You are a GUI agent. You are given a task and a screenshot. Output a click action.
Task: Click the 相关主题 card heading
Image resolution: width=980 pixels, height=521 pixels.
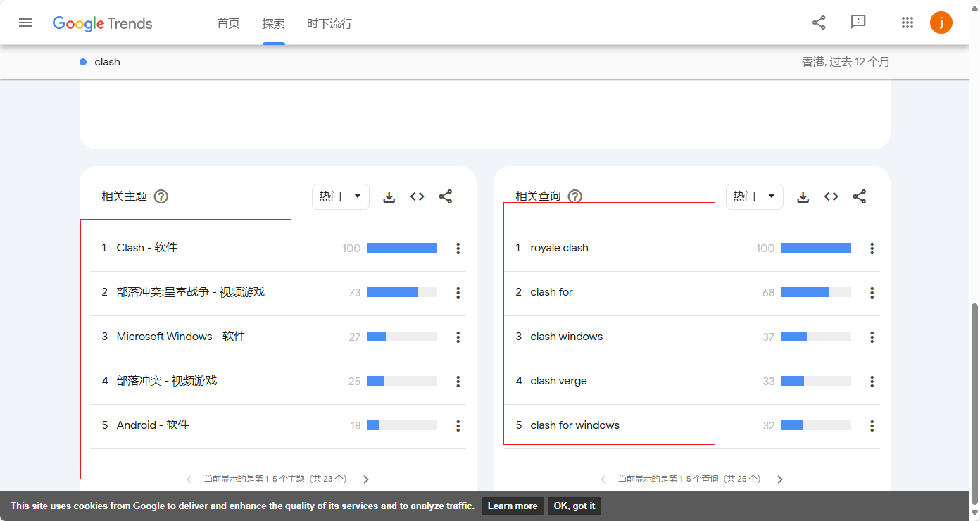125,196
